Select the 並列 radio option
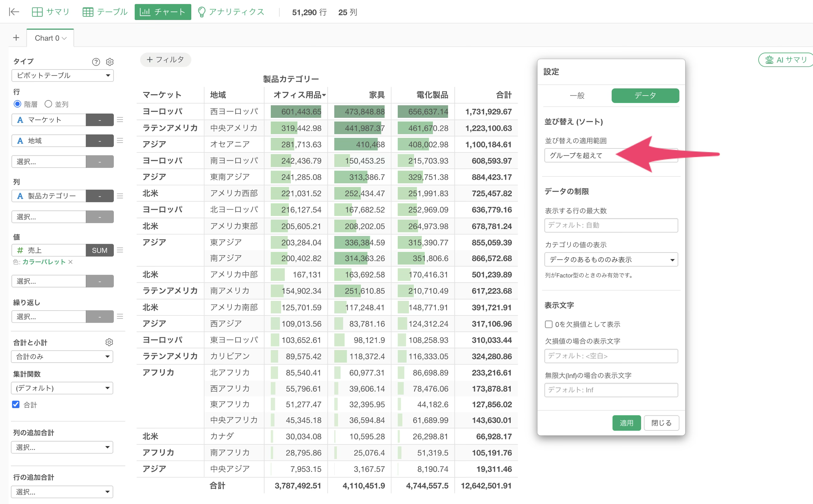This screenshot has width=813, height=504. [48, 104]
